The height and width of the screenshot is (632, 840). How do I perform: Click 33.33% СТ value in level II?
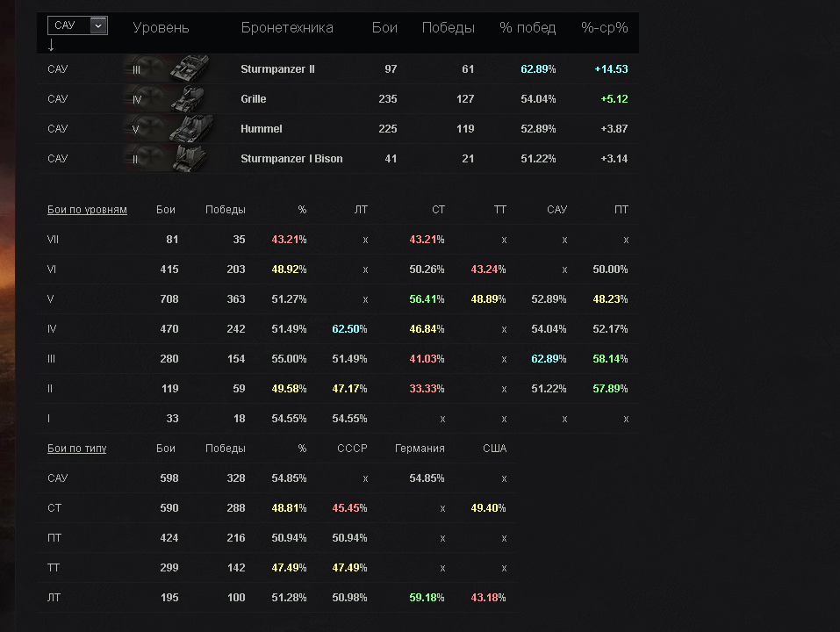coord(427,390)
